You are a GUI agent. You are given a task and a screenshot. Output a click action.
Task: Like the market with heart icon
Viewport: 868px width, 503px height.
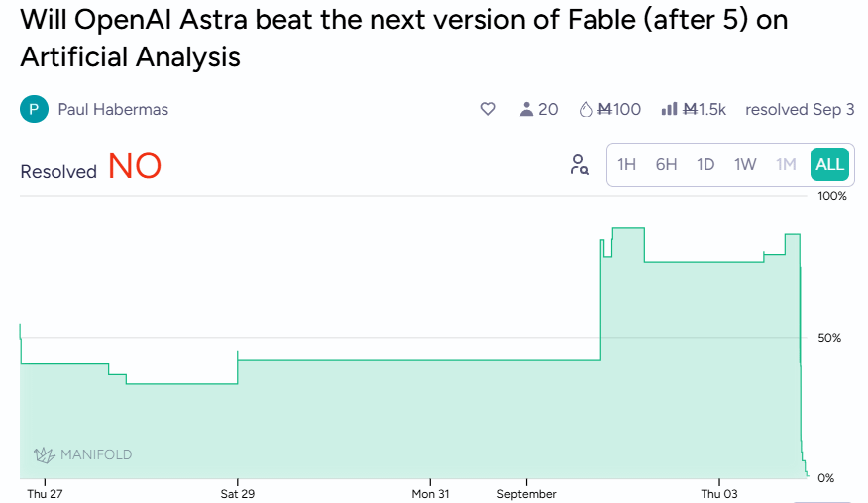pyautogui.click(x=488, y=109)
